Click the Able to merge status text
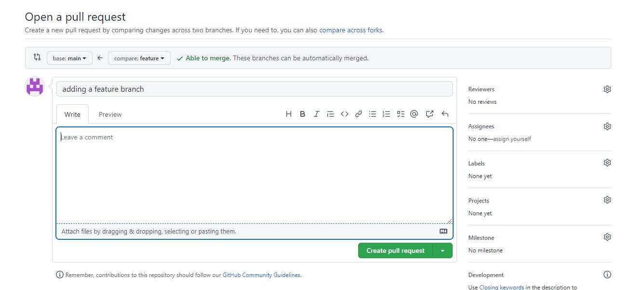This screenshot has height=290, width=644. pos(208,58)
